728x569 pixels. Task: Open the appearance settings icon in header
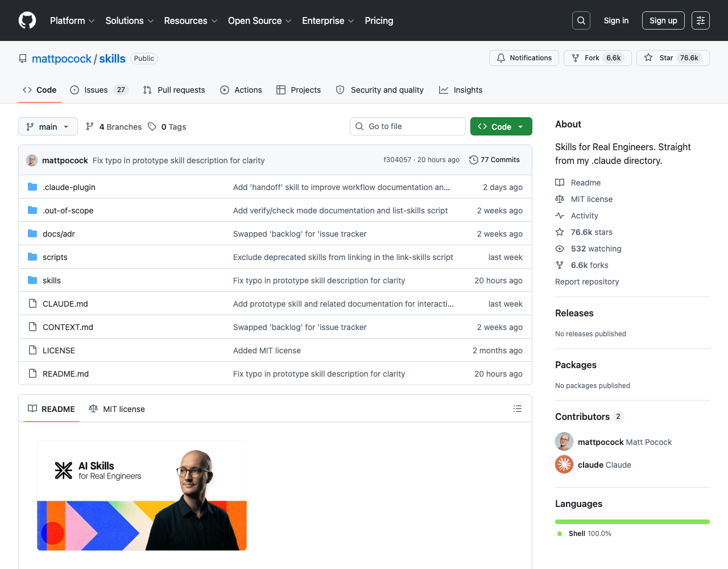(x=701, y=20)
